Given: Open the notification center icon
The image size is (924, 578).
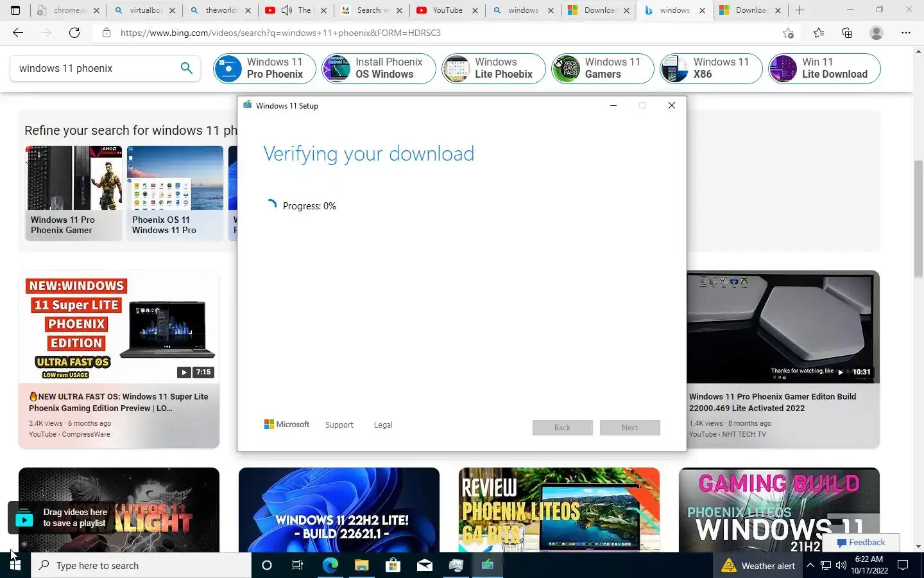Looking at the screenshot, I should click(x=903, y=566).
